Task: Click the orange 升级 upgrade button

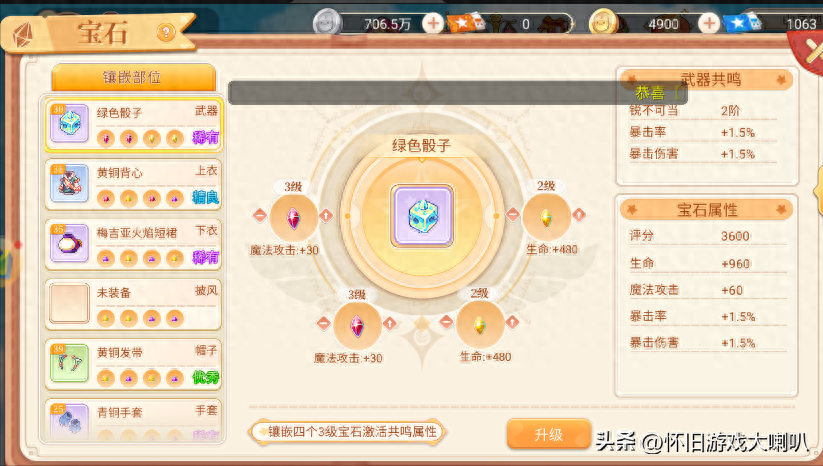Action: click(x=548, y=434)
